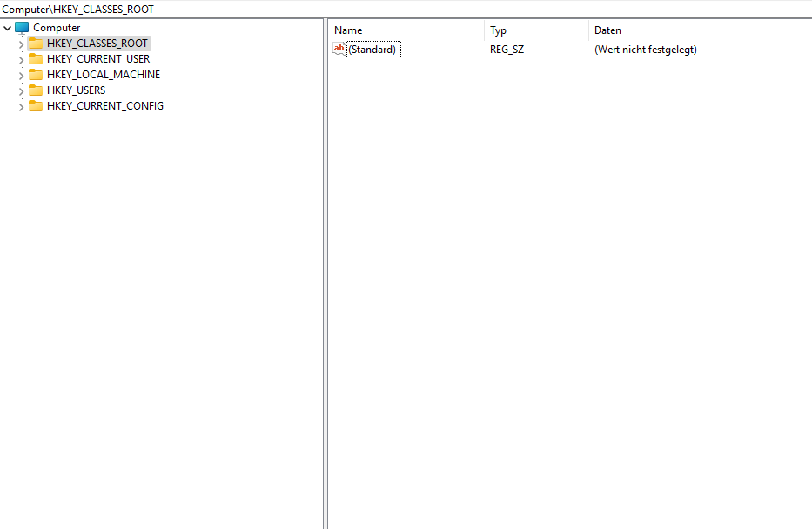
Task: Expand the HKEY_USERS key
Action: click(x=21, y=90)
